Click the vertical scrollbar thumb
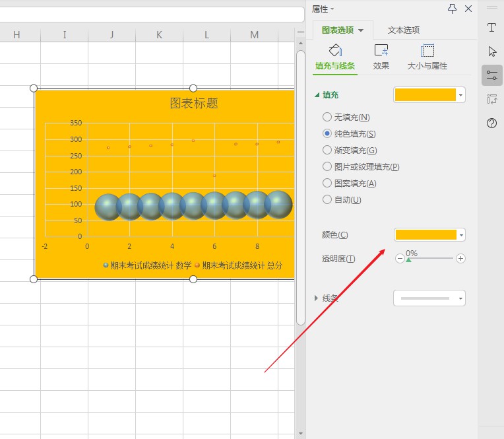 click(301, 187)
